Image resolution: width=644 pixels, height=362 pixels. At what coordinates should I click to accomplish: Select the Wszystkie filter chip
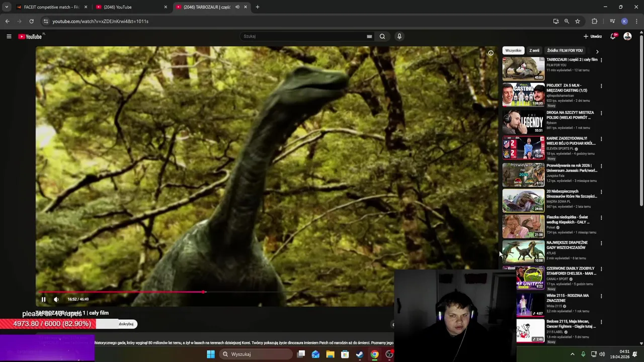(x=513, y=50)
